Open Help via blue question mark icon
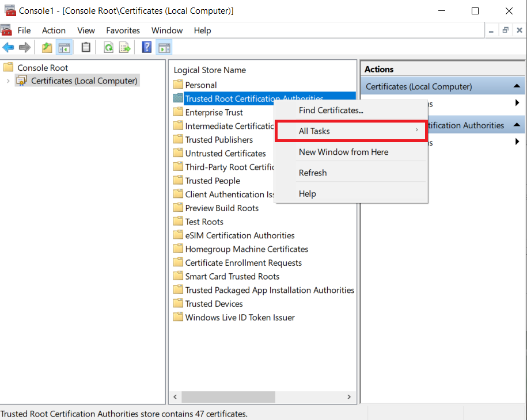 click(146, 47)
